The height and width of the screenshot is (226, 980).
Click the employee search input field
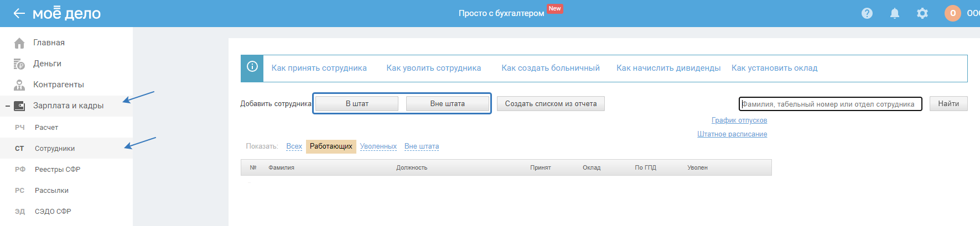(830, 104)
